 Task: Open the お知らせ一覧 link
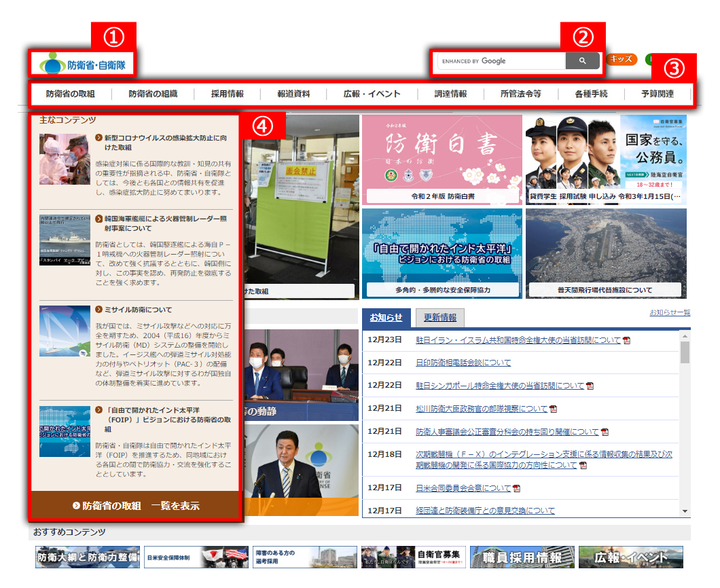pyautogui.click(x=670, y=312)
